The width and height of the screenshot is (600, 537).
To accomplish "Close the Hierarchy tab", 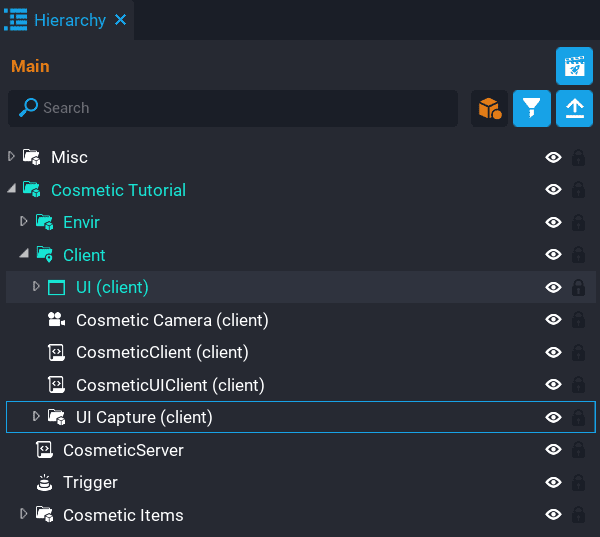I will [120, 20].
